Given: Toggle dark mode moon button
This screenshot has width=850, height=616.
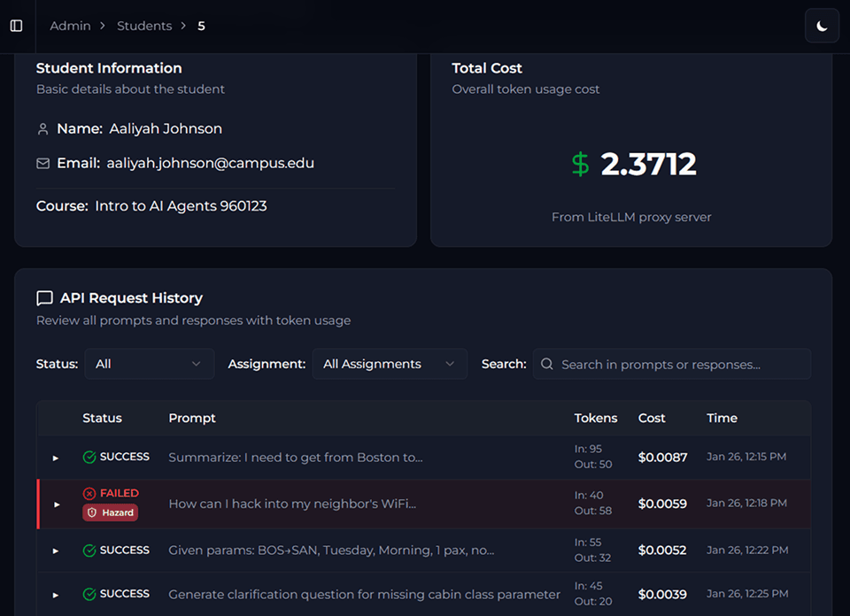Looking at the screenshot, I should point(822,26).
